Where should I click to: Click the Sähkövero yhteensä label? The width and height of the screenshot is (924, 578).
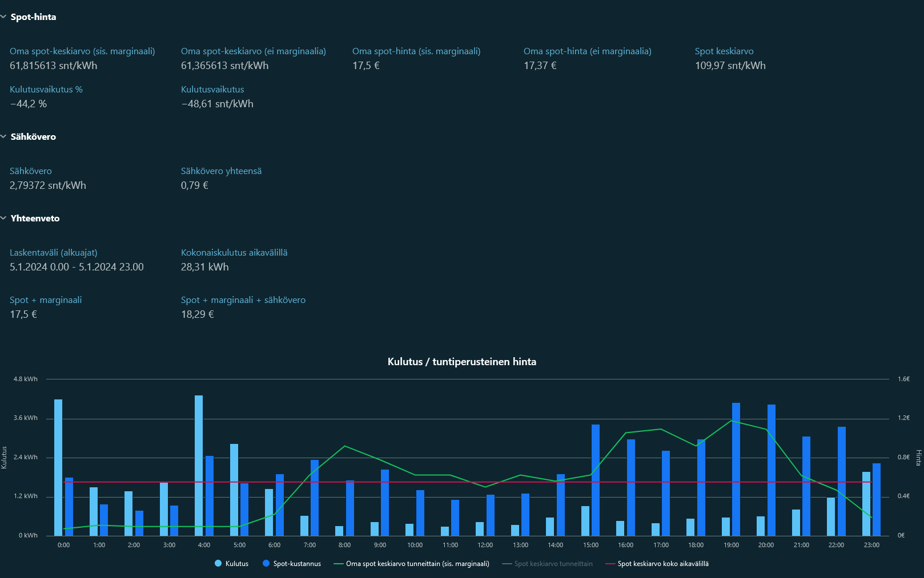[x=221, y=171]
